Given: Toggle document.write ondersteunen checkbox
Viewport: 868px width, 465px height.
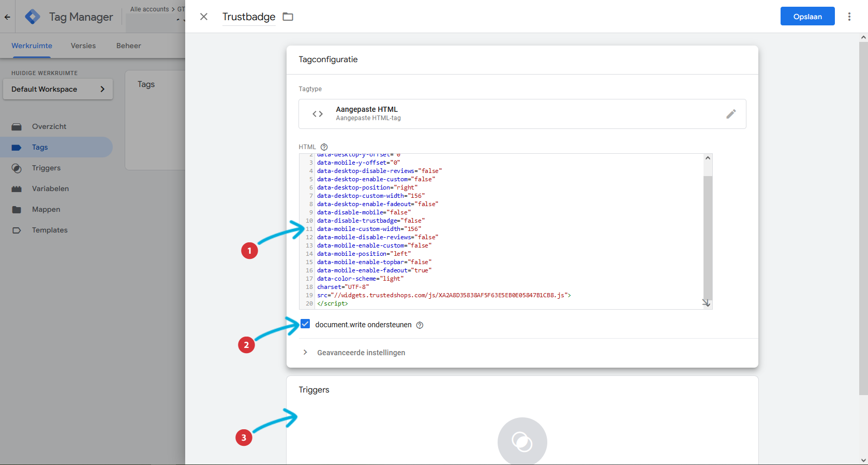Looking at the screenshot, I should click(x=305, y=324).
